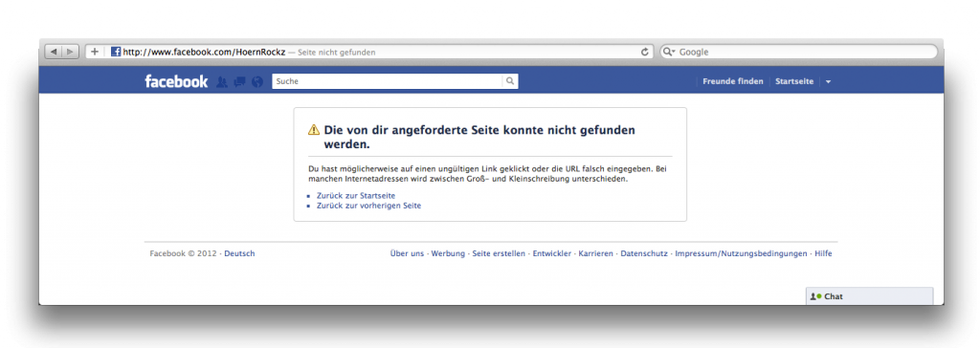
Task: Add bookmark with the plus button
Action: click(95, 52)
